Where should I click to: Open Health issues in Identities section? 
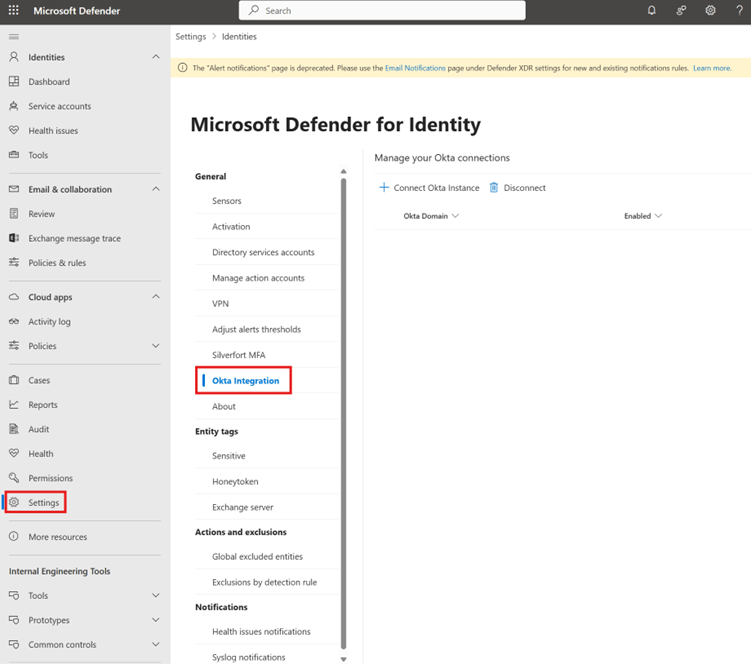(x=53, y=131)
